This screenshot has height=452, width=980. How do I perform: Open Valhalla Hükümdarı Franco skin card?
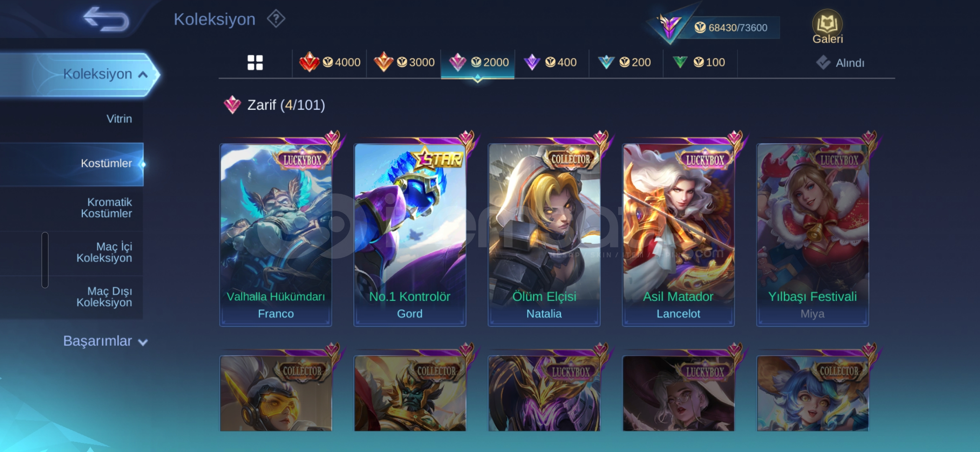point(276,234)
